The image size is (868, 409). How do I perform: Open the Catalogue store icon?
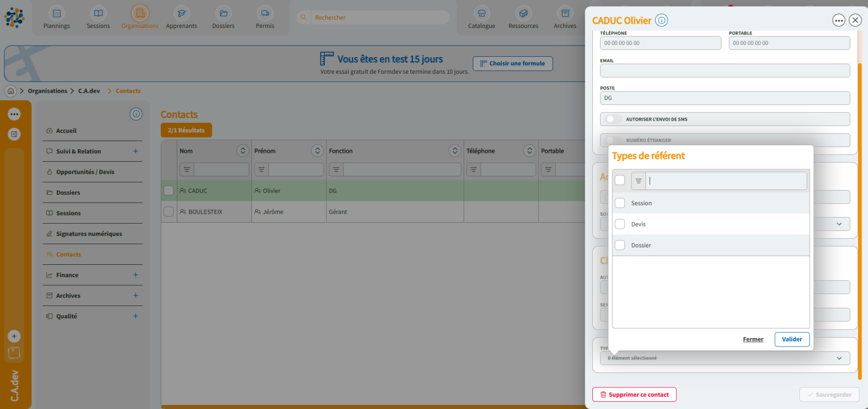[x=481, y=13]
